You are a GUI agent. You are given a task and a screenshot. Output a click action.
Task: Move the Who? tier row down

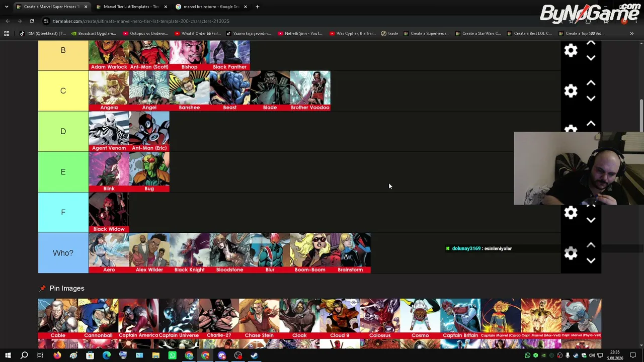591,260
